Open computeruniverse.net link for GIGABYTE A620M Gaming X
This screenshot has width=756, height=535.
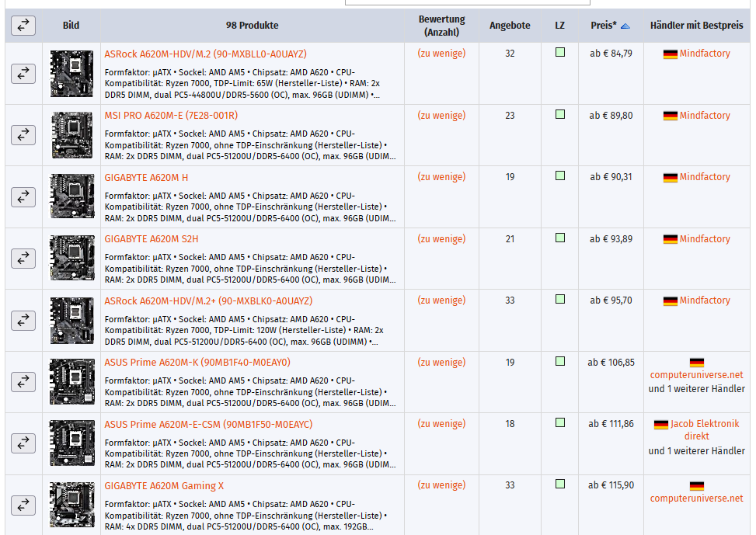(697, 499)
